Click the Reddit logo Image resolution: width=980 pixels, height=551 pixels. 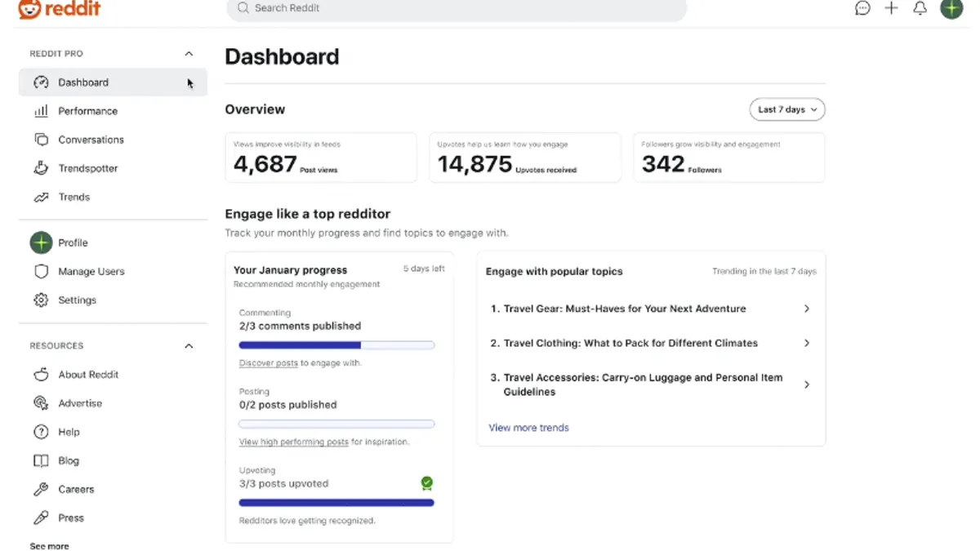pyautogui.click(x=60, y=9)
